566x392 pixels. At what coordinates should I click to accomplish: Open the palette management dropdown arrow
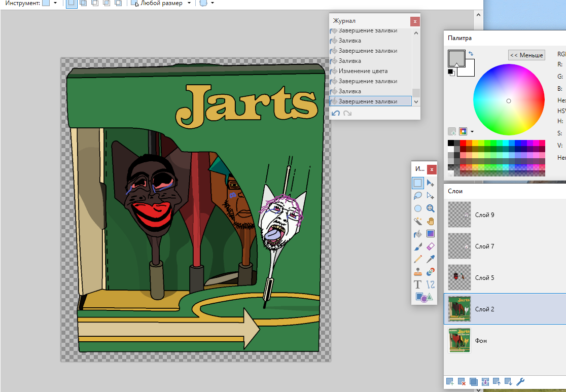click(472, 131)
